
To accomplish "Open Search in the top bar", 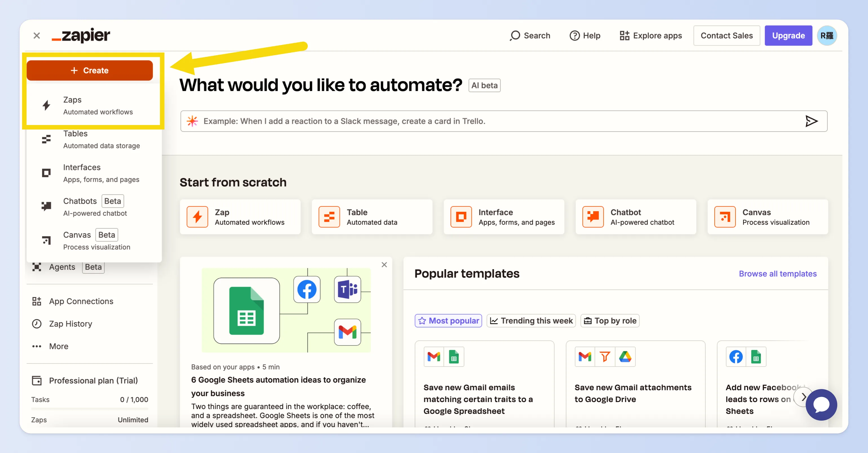I will tap(530, 36).
